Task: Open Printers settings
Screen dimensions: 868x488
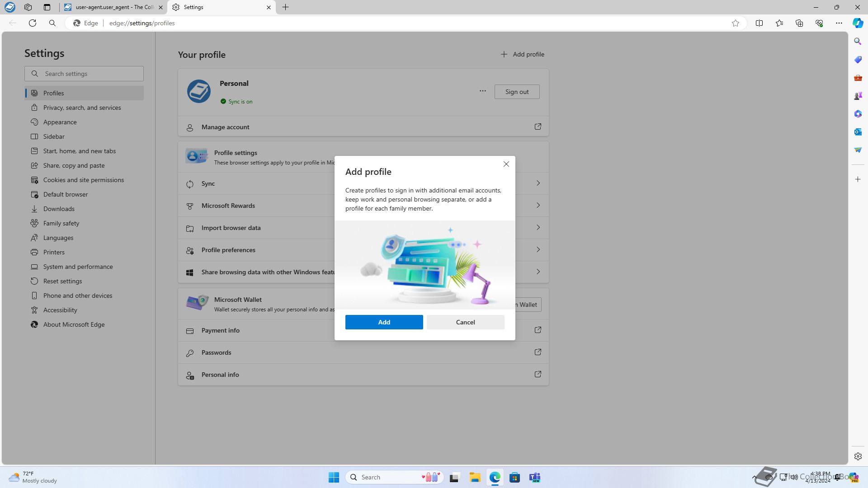Action: click(x=84, y=252)
